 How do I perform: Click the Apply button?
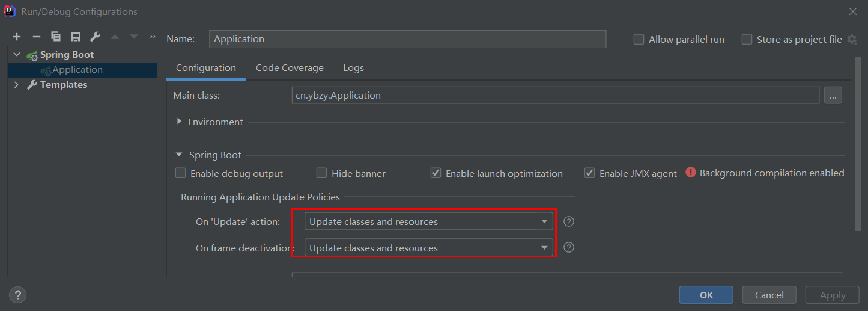833,295
